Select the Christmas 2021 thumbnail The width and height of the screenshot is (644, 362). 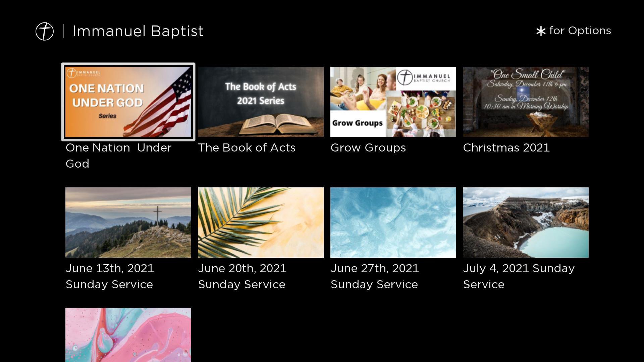click(x=526, y=102)
